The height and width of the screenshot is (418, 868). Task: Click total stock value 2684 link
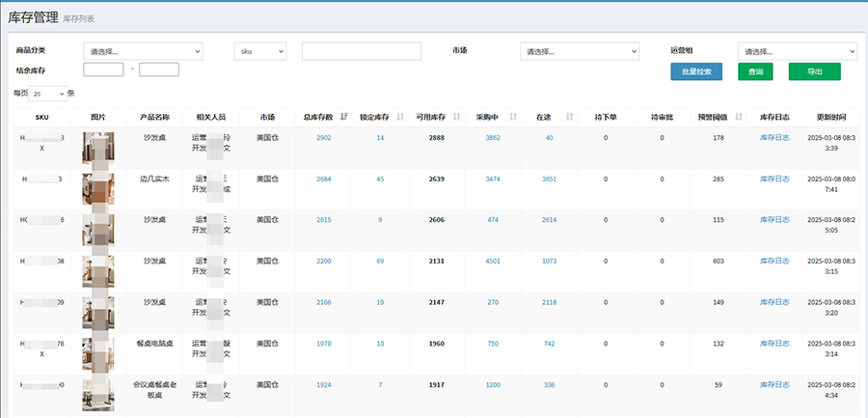coord(324,180)
